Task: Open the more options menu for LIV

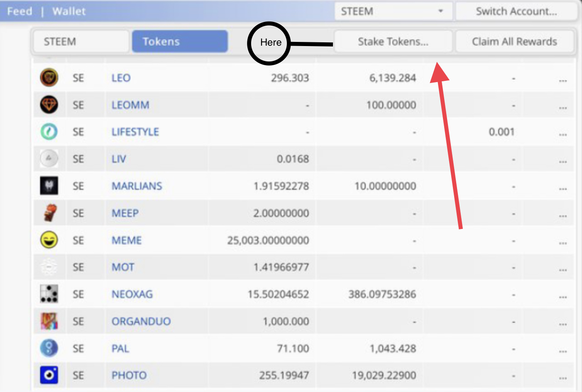Action: (x=563, y=161)
